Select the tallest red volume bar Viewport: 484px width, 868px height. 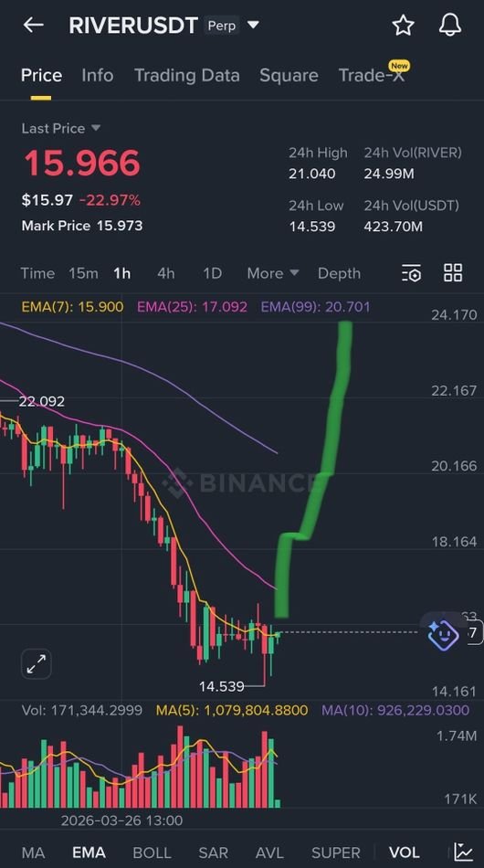(180, 767)
